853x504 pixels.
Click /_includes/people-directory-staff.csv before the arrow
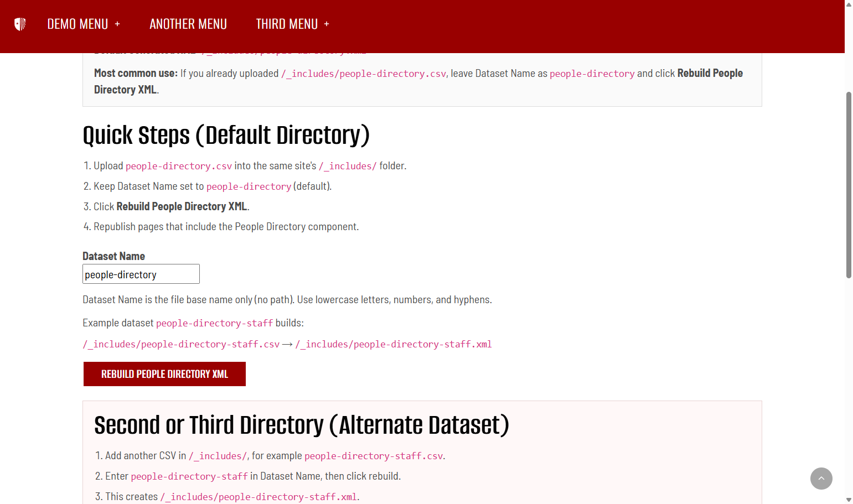[x=181, y=344]
